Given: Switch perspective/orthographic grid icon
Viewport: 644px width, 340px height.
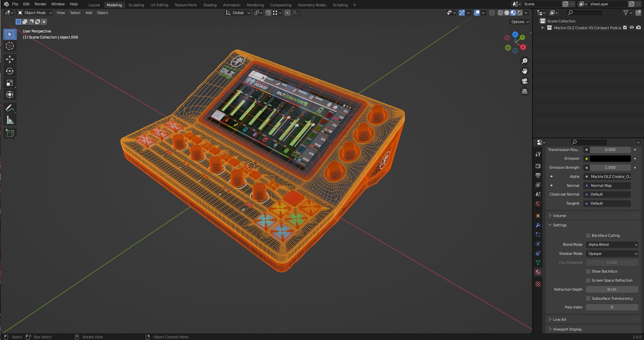Looking at the screenshot, I should pyautogui.click(x=525, y=91).
